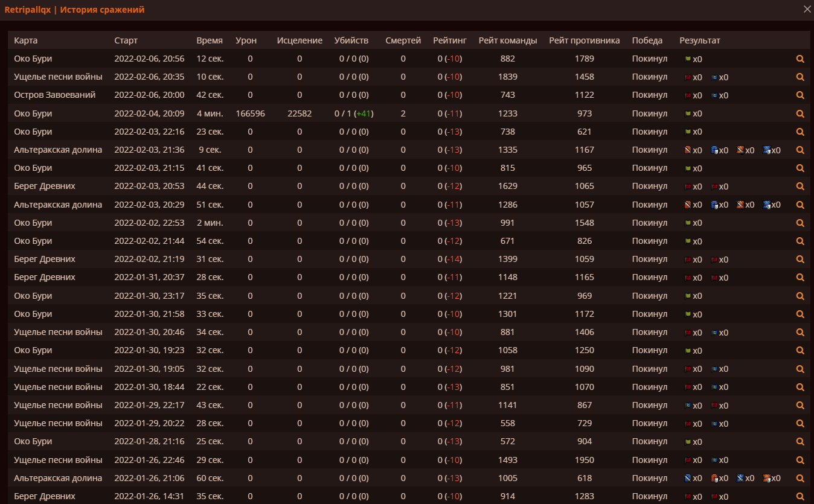The image size is (814, 504).
Task: Close the История сражений window
Action: [x=807, y=9]
